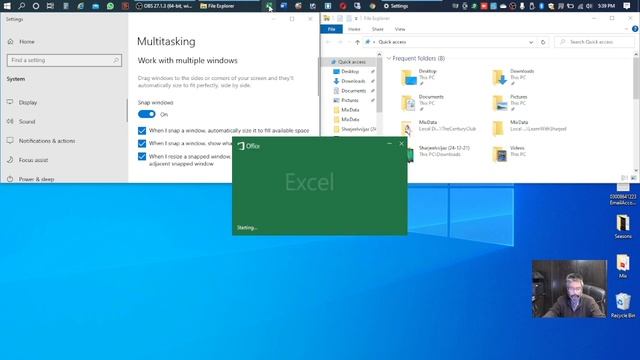The image size is (640, 360).
Task: Open Cortana circle icon on taskbar
Action: 36,6
